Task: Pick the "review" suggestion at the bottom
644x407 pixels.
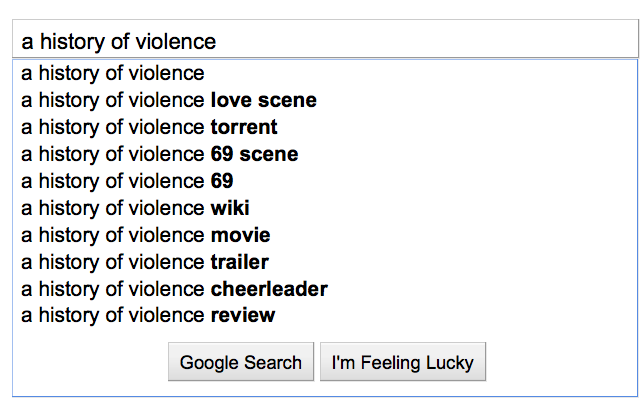Action: coord(148,316)
